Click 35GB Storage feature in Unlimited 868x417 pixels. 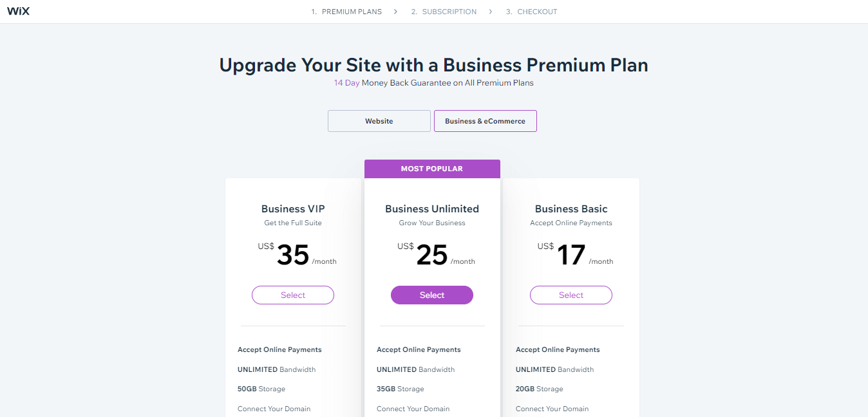(400, 389)
